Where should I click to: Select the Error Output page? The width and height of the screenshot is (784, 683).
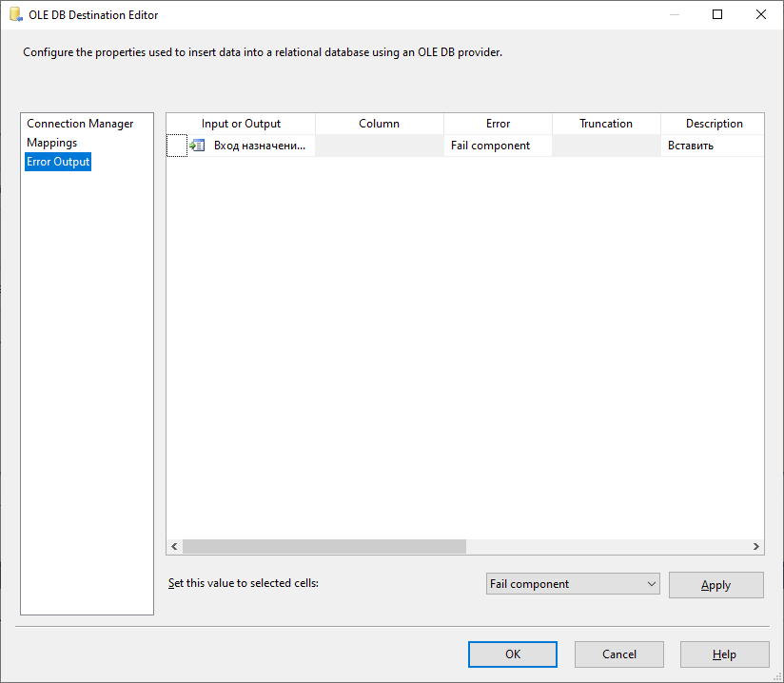tap(57, 161)
